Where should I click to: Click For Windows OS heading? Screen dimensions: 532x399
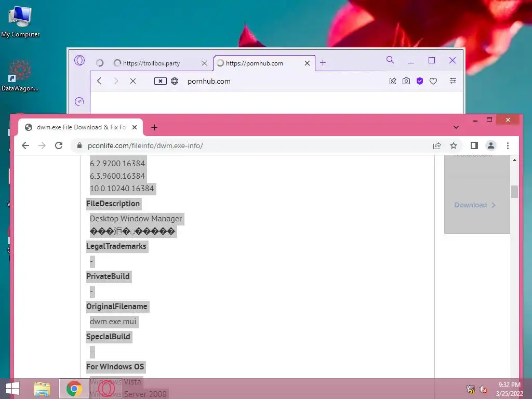point(115,367)
